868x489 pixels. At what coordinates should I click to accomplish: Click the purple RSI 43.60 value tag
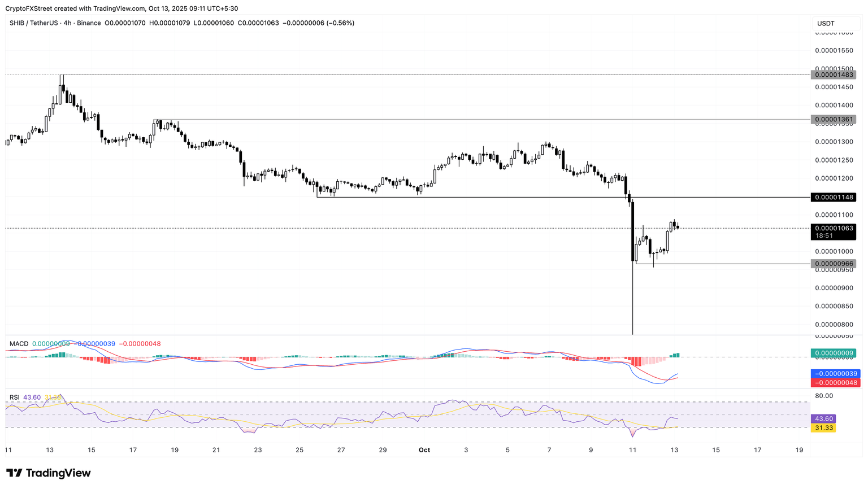[823, 419]
